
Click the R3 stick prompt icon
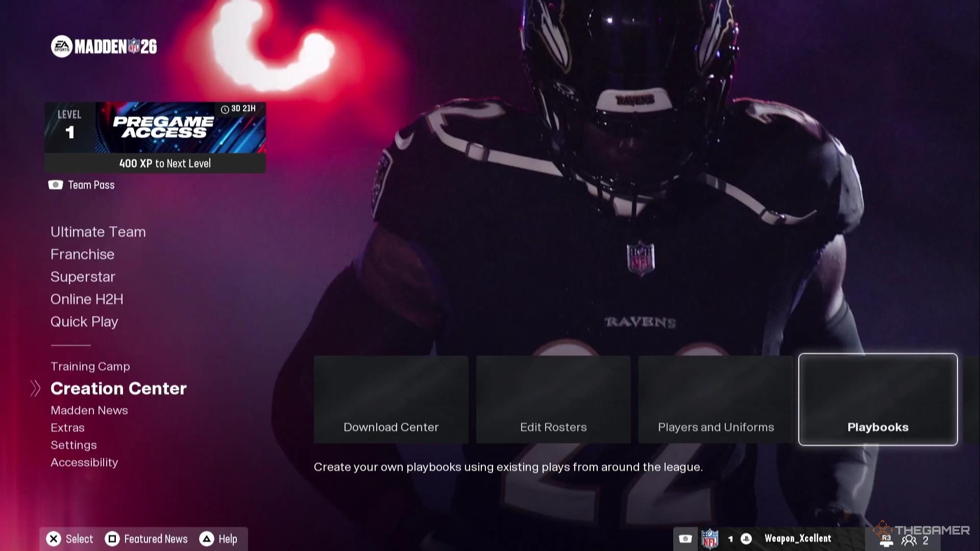tap(887, 541)
